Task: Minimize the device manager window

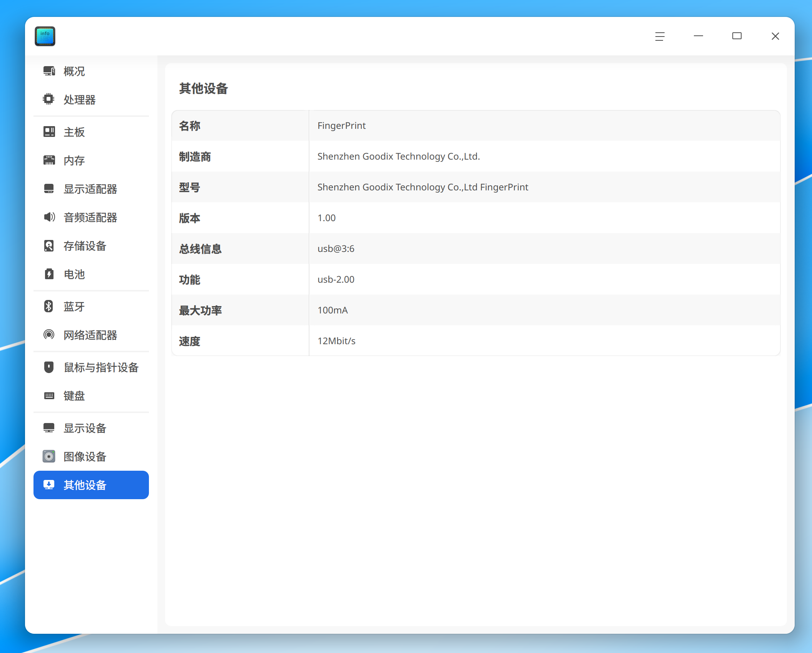Action: click(x=698, y=36)
